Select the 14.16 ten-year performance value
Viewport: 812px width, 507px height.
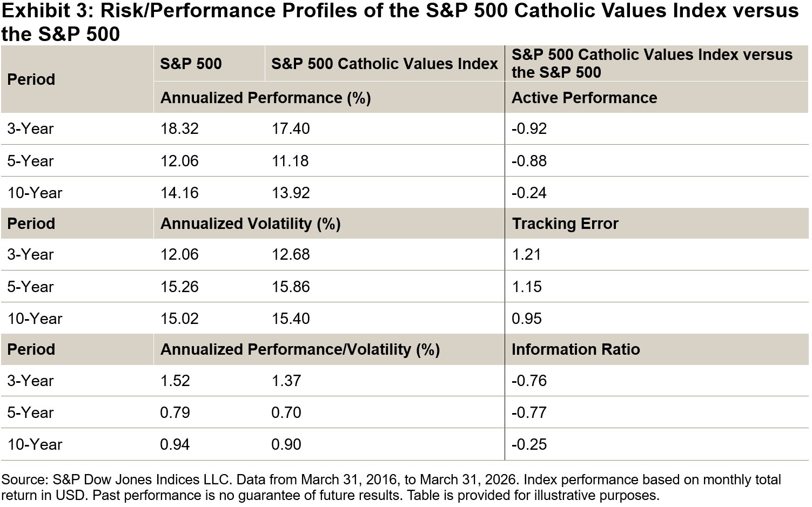pyautogui.click(x=179, y=193)
